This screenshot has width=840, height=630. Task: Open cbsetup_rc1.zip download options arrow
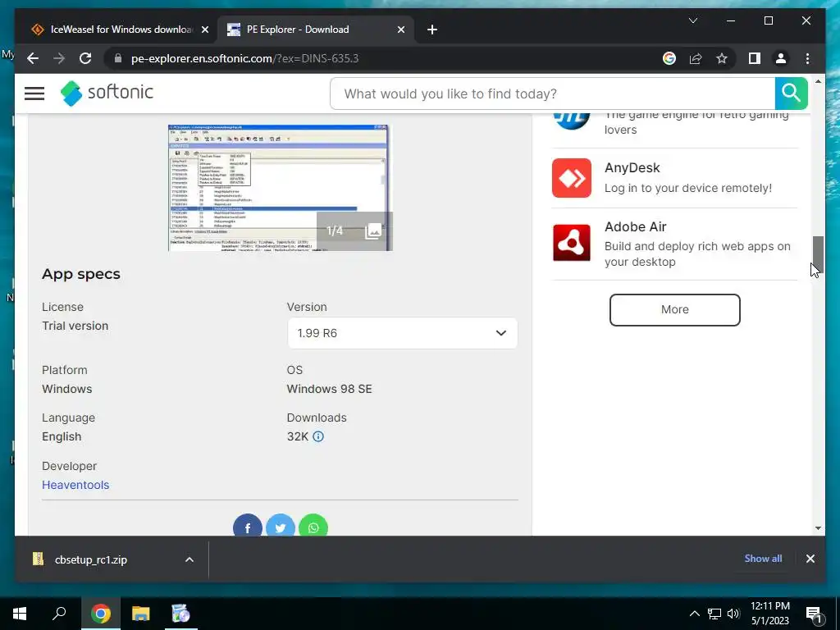point(189,559)
